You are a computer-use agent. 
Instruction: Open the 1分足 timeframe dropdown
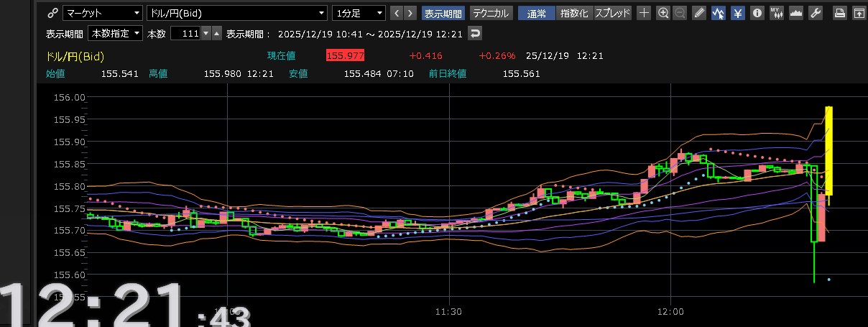(x=359, y=13)
